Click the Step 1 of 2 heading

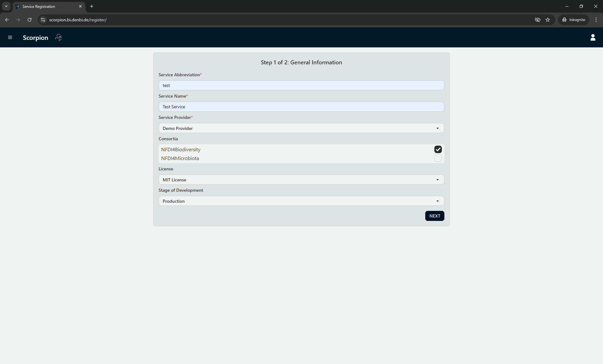coord(301,62)
